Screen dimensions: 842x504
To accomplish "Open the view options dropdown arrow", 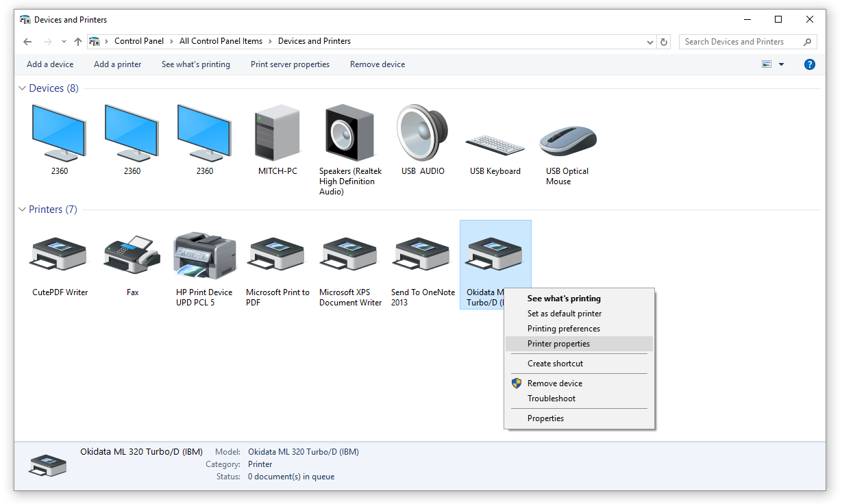I will click(x=782, y=64).
